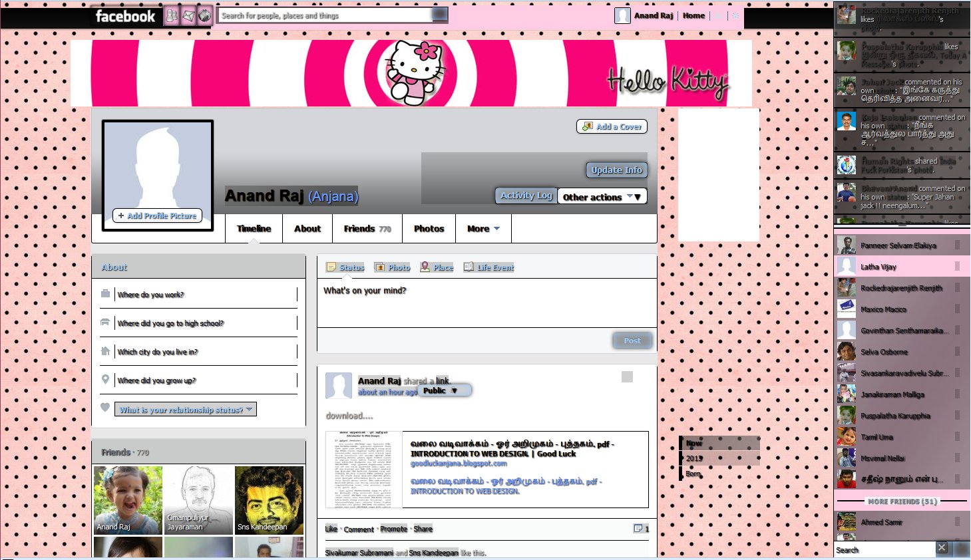This screenshot has width=971, height=560.
Task: Open chat with Latha Vijay
Action: (x=902, y=267)
